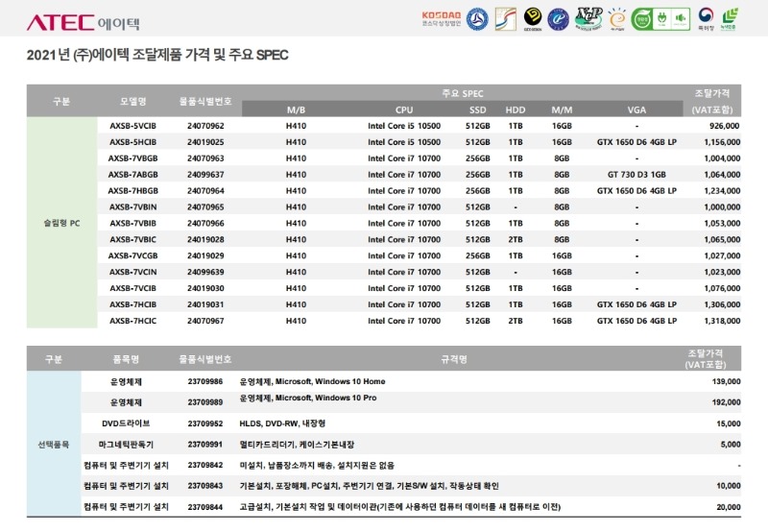This screenshot has width=768, height=532.
Task: Click identification number 23709843
Action: [x=205, y=486]
